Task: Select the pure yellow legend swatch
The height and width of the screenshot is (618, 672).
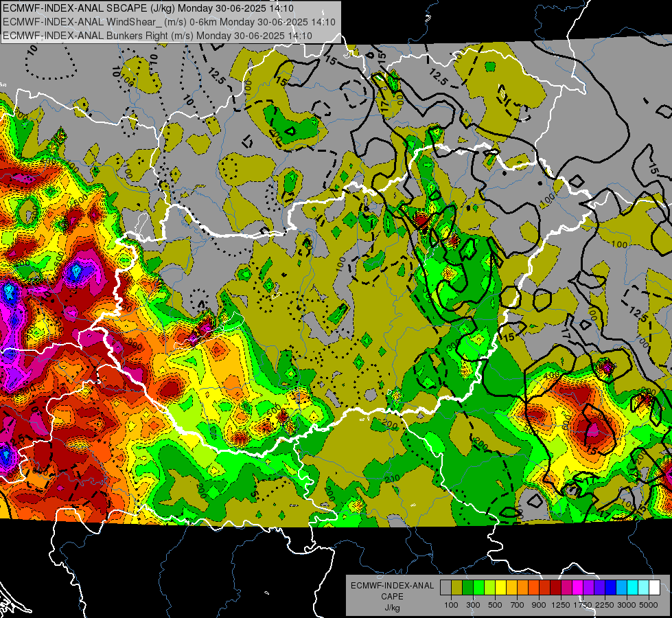Action: (x=500, y=588)
